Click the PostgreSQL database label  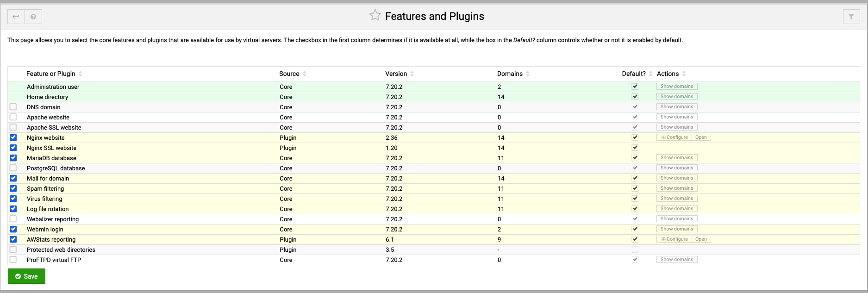tap(56, 168)
